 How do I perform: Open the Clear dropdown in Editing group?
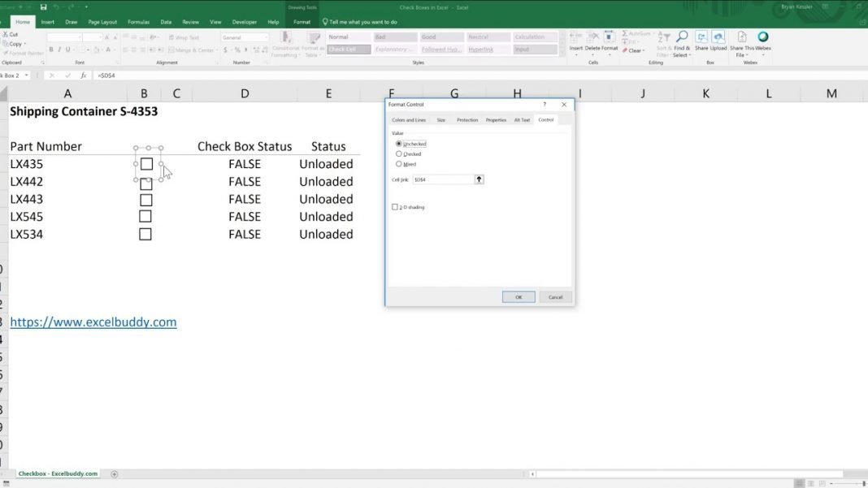[636, 50]
